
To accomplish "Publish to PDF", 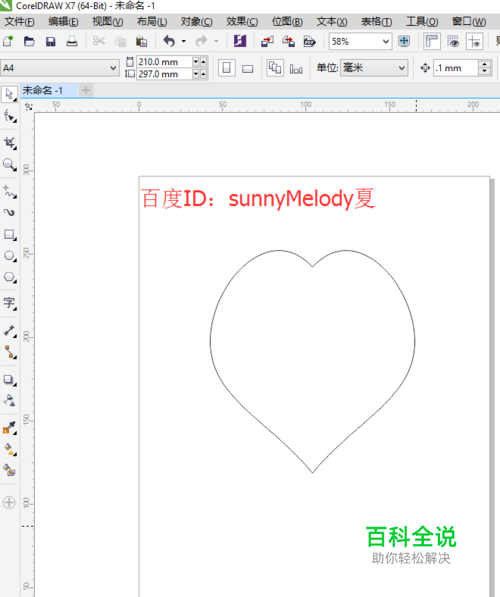I will click(x=310, y=41).
